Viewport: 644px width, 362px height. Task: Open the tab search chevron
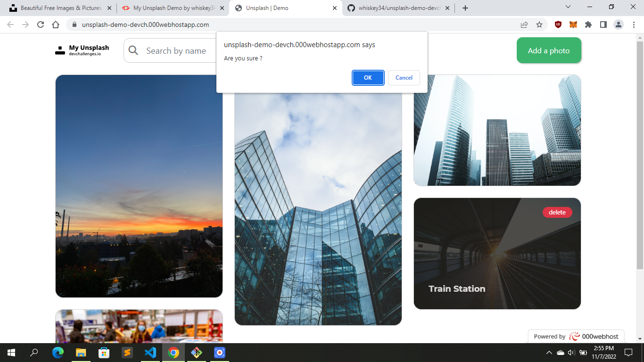pos(567,8)
